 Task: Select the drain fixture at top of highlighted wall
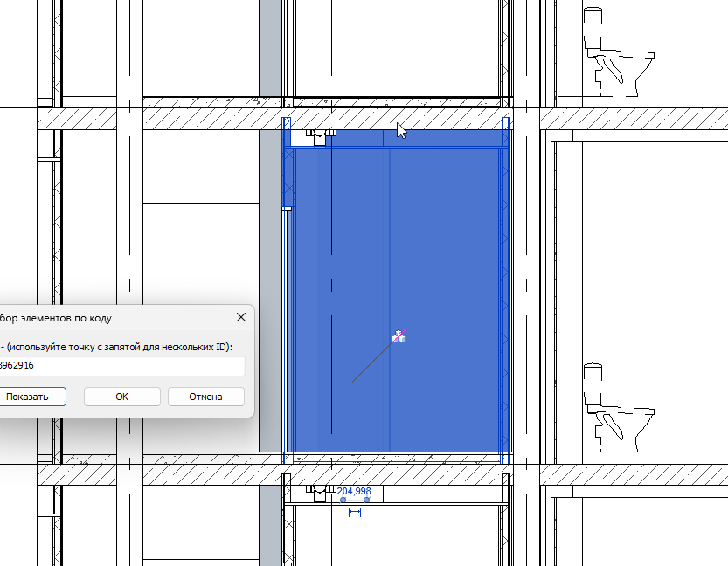(321, 137)
